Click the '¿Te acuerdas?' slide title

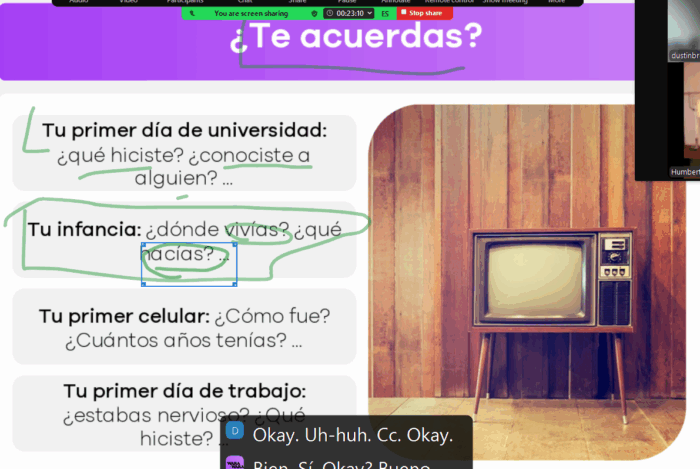click(355, 36)
